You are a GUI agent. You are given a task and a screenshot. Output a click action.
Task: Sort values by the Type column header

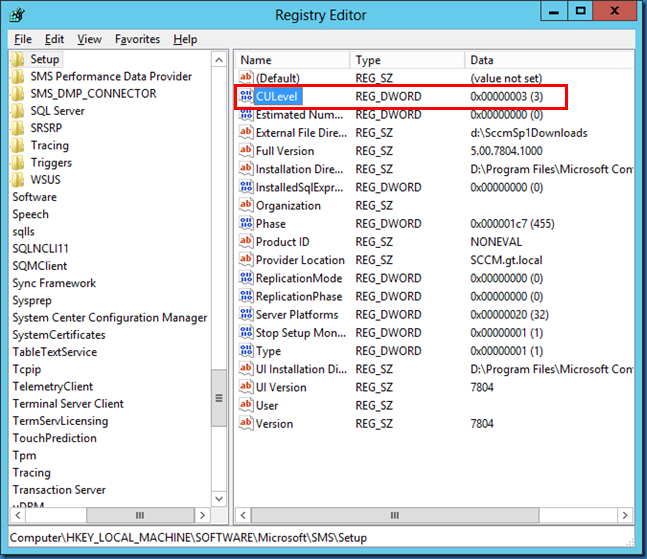[x=407, y=60]
